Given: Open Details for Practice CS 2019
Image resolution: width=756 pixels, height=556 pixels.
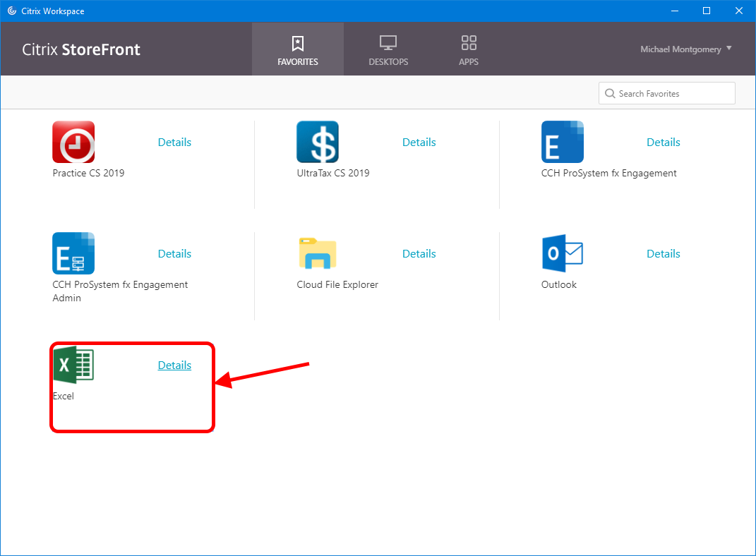Looking at the screenshot, I should tap(174, 142).
